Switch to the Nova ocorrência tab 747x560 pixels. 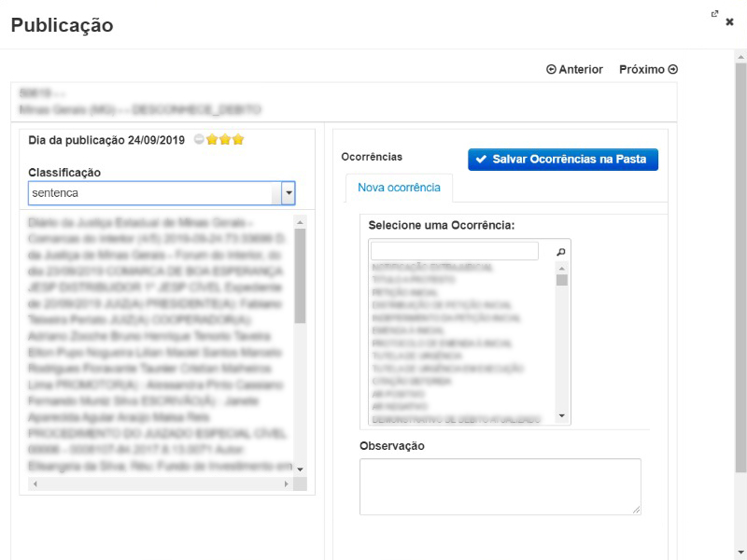click(x=399, y=188)
